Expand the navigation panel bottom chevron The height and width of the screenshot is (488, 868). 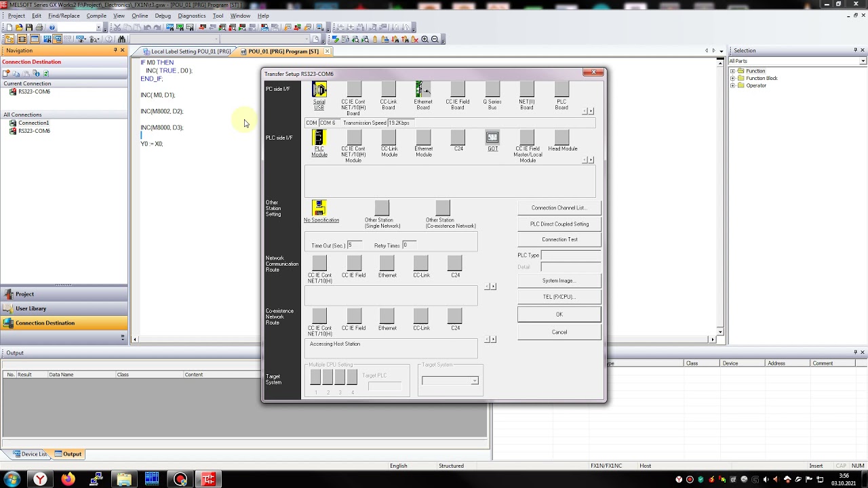click(x=123, y=337)
